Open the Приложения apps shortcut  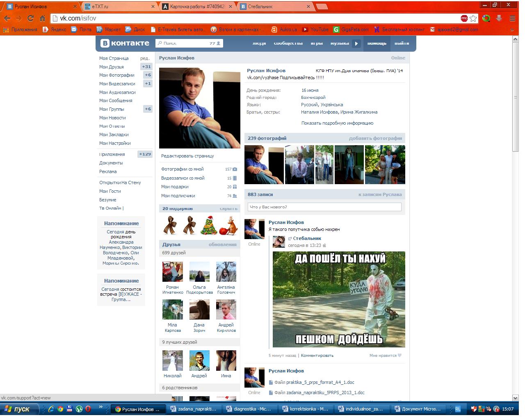pos(20,30)
